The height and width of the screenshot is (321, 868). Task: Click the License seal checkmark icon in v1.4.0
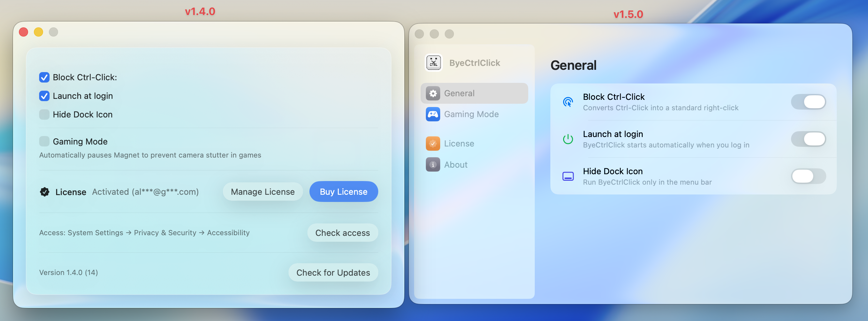pos(44,192)
